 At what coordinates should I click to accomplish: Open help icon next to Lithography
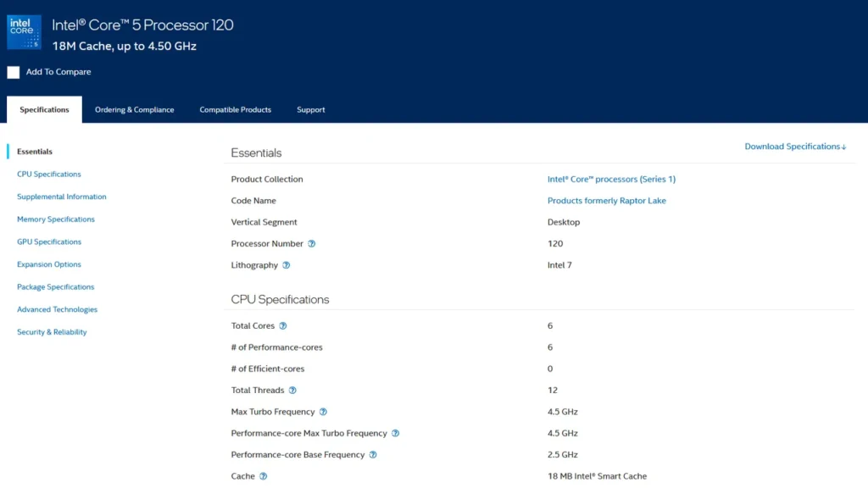point(287,265)
